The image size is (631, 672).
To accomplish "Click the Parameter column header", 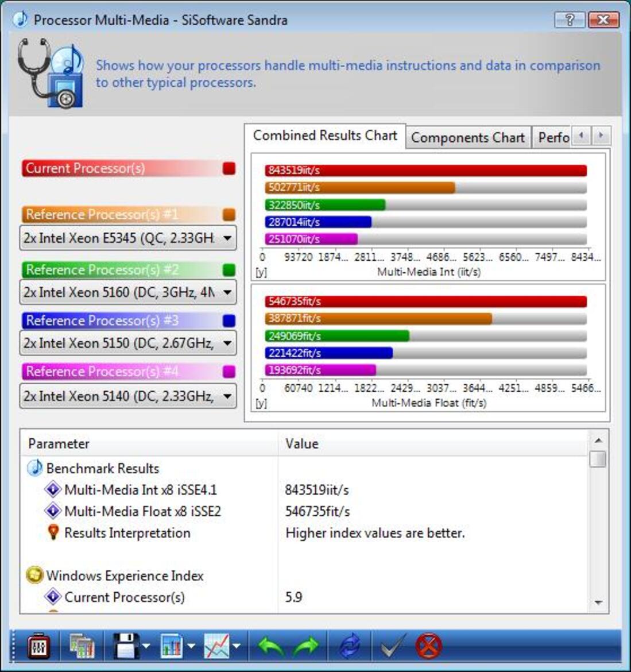I will pos(149,443).
